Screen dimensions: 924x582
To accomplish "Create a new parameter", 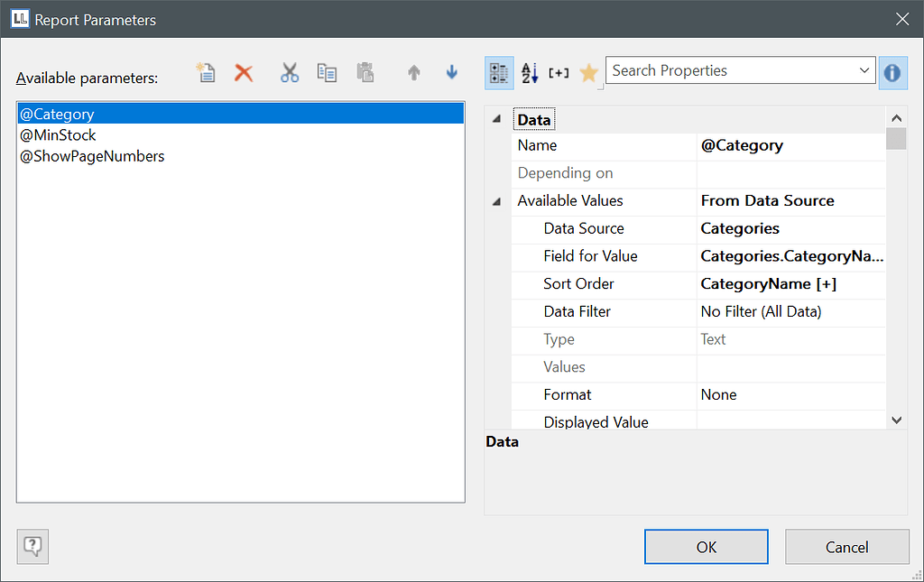I will pyautogui.click(x=206, y=72).
